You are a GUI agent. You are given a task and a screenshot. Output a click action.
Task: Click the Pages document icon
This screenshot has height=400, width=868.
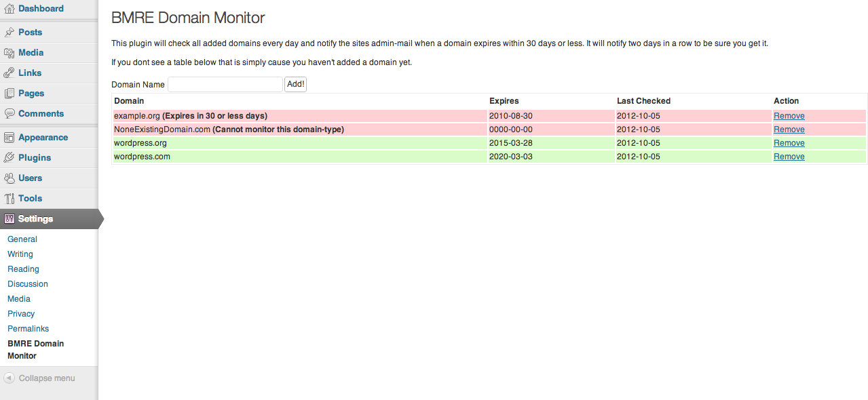[x=9, y=93]
